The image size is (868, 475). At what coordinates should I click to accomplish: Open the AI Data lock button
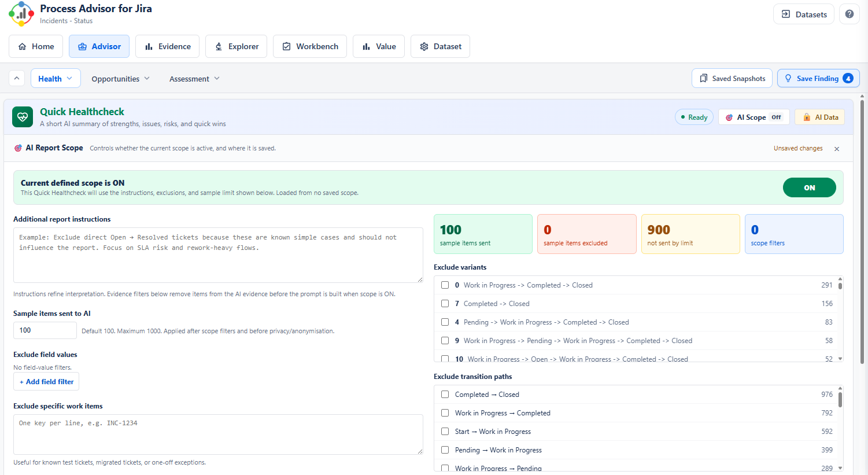click(820, 117)
